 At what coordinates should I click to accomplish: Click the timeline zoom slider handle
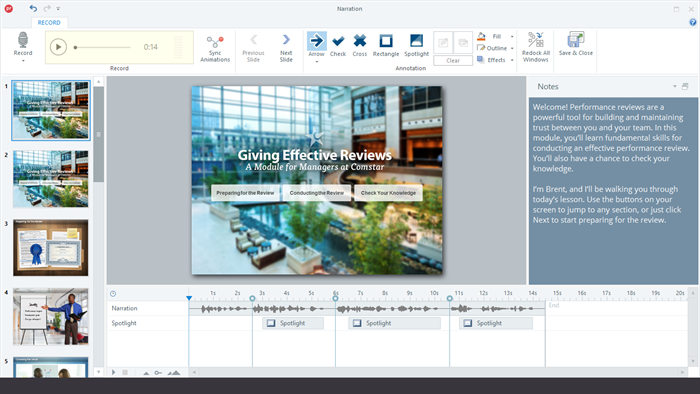(158, 373)
